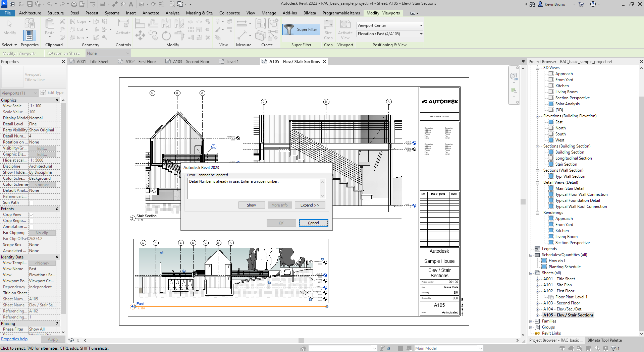Collapse the Graphics properties section
This screenshot has width=644, height=352.
coord(57,100)
